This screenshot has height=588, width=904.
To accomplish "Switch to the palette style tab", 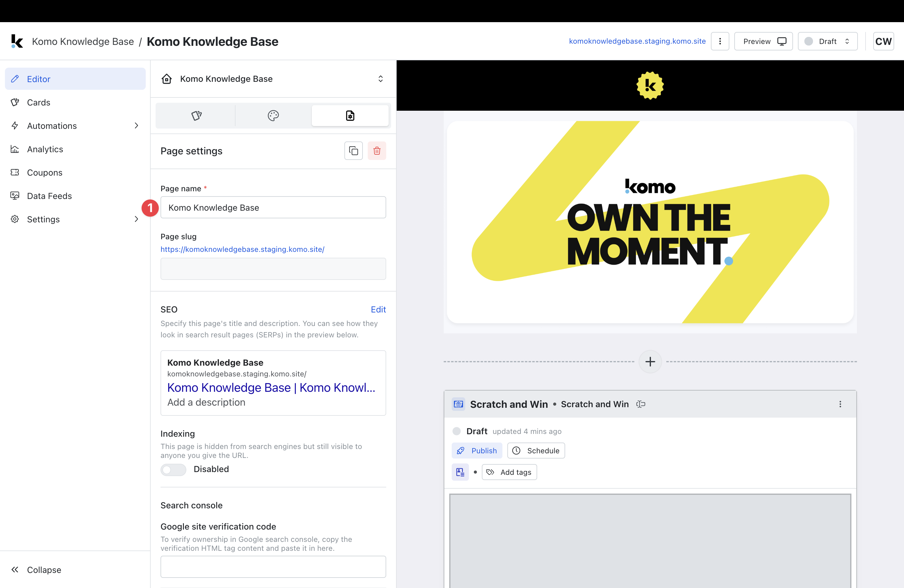I will pos(273,115).
